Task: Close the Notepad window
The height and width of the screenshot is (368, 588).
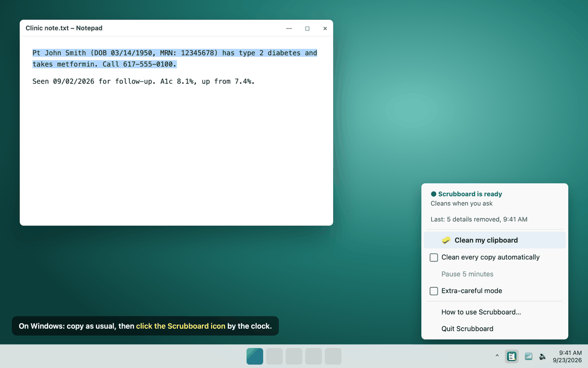Action: pyautogui.click(x=325, y=28)
